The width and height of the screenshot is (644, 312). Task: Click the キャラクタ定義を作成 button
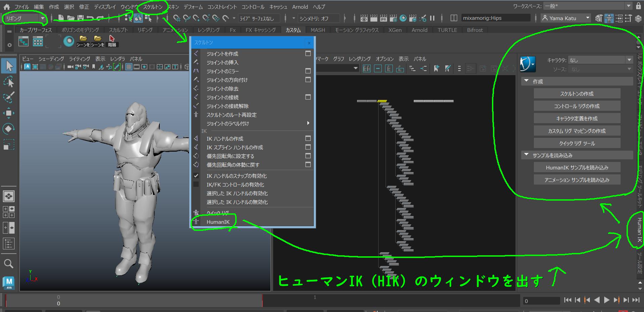pos(577,118)
